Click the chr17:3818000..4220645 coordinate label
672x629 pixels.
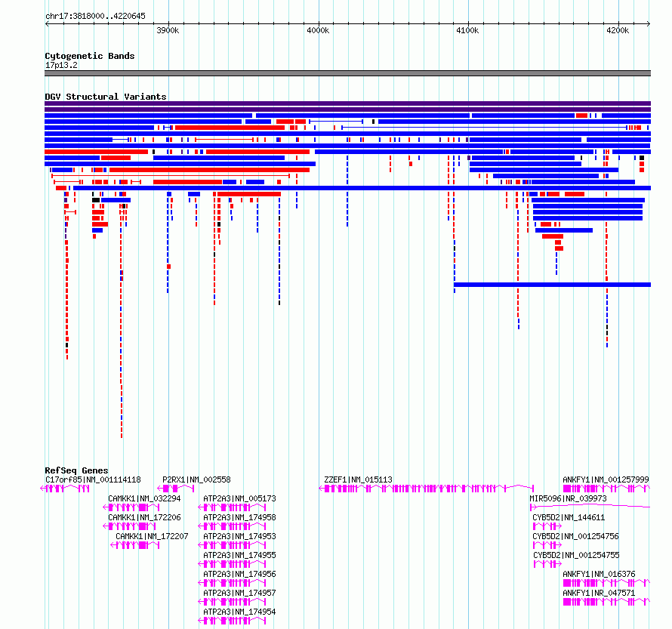click(x=95, y=16)
